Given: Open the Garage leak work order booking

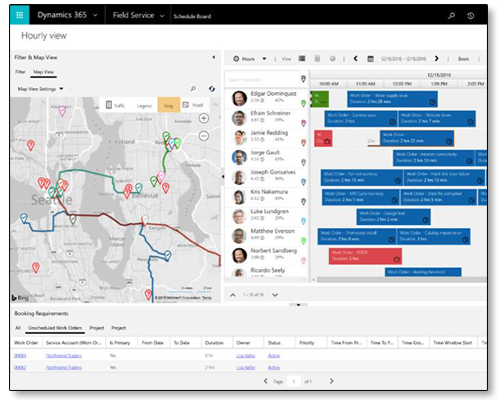Looking at the screenshot, I should [x=393, y=217].
